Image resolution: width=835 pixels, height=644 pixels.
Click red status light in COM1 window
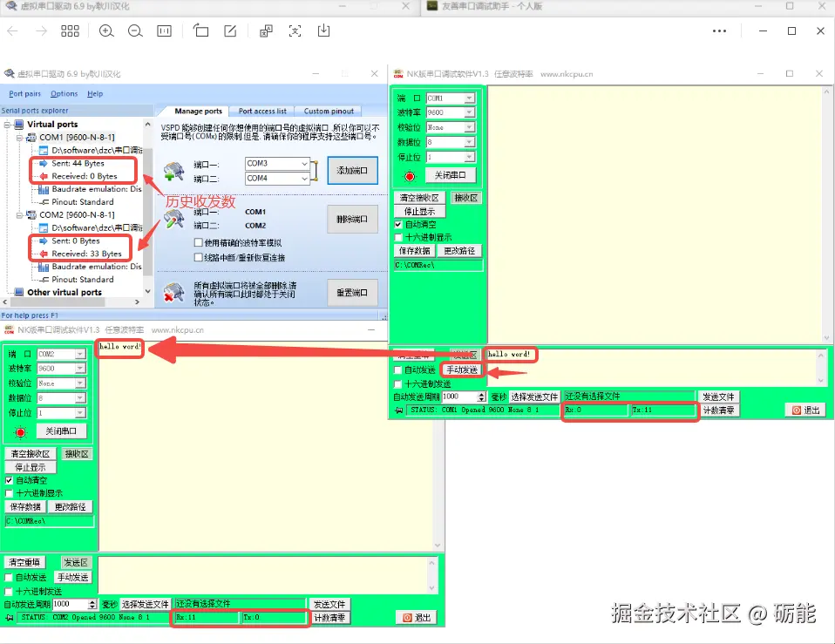coord(410,176)
